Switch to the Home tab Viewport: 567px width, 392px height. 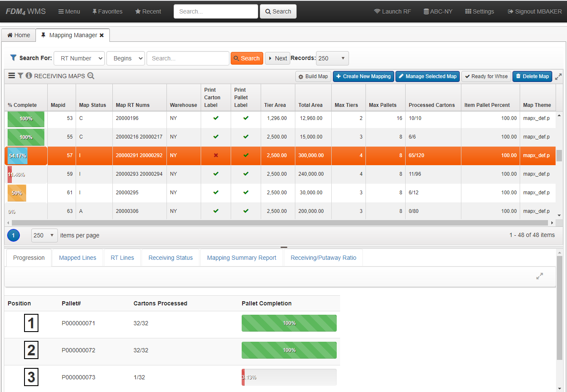pos(19,35)
